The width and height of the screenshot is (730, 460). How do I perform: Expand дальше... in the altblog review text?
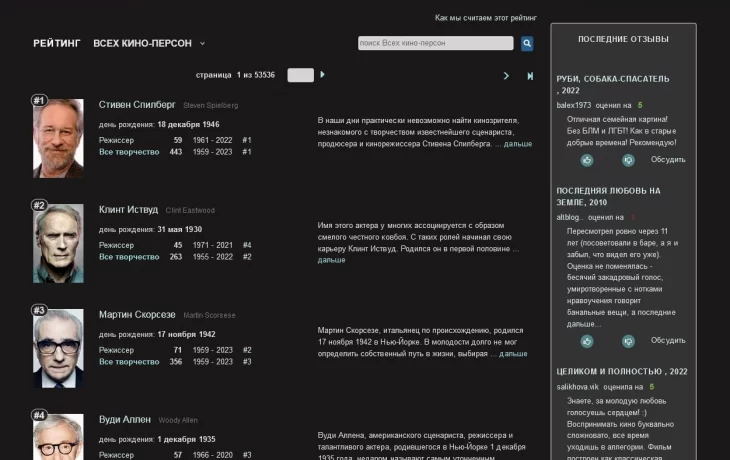click(x=584, y=324)
